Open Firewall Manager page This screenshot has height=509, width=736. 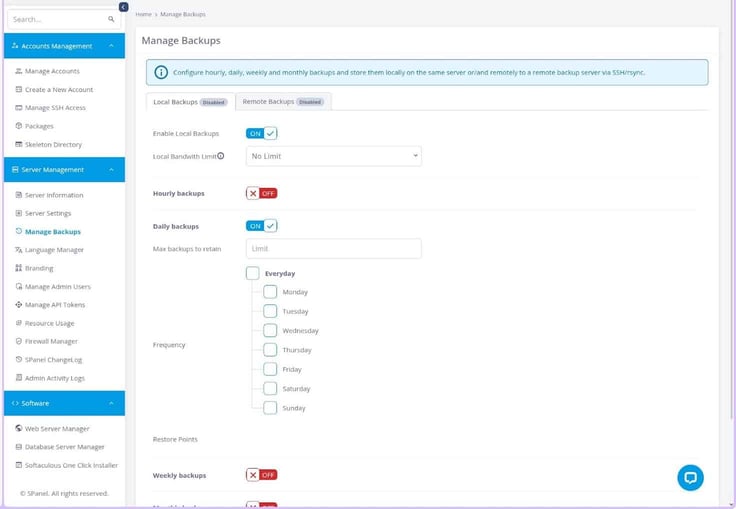tap(51, 341)
